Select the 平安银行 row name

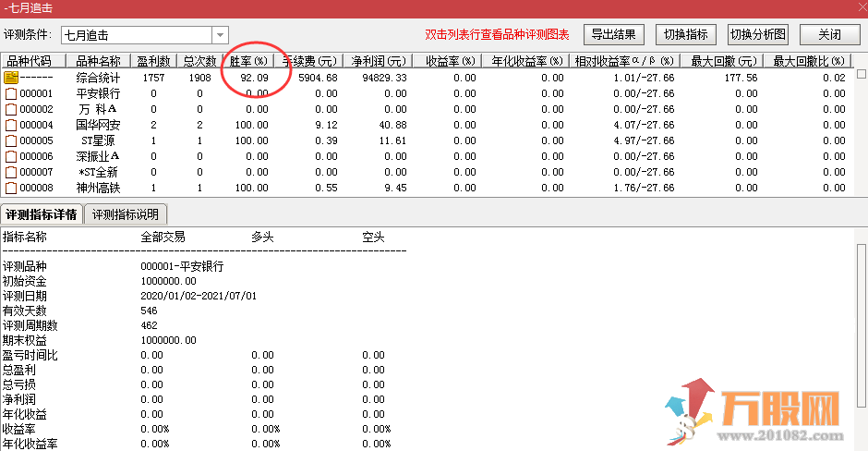[98, 93]
